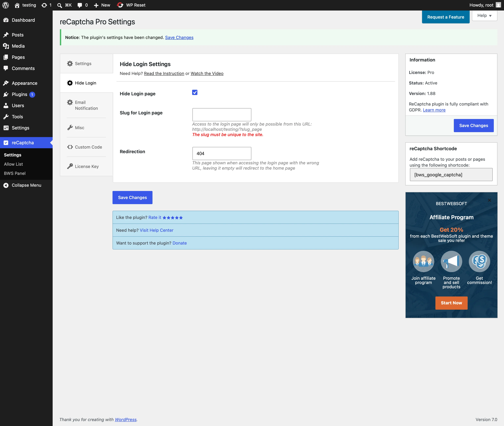
Task: Click the reCaptcha checkmark icon in sidebar
Action: [6, 143]
